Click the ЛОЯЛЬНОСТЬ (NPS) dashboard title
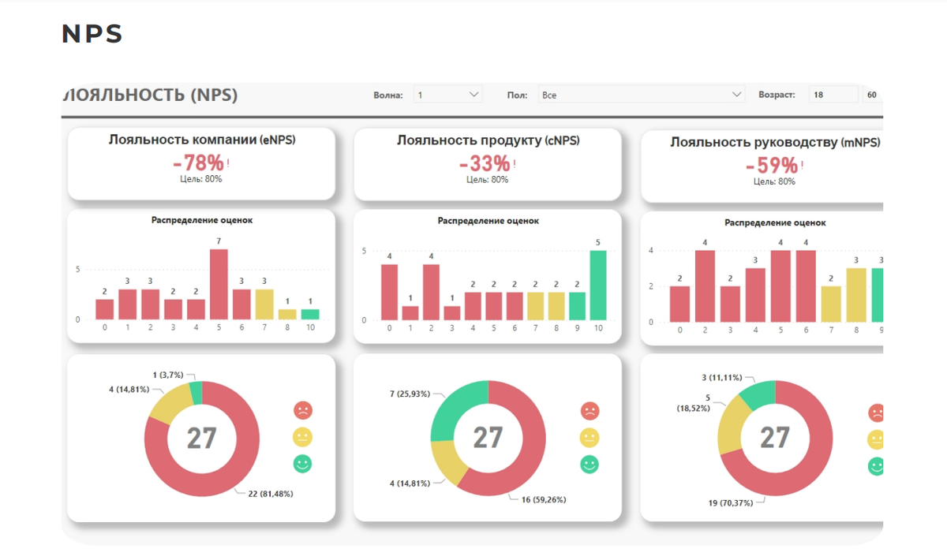 [x=150, y=95]
